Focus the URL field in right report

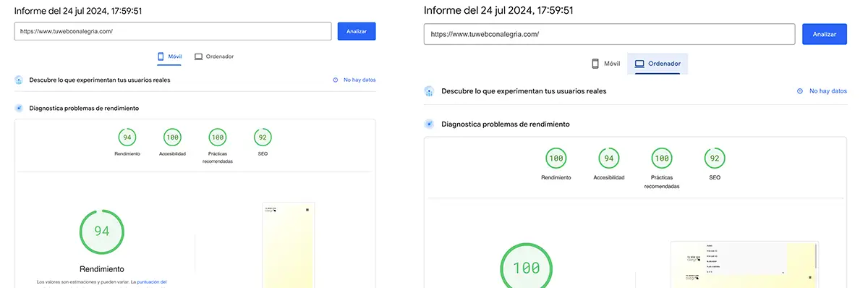(x=610, y=34)
